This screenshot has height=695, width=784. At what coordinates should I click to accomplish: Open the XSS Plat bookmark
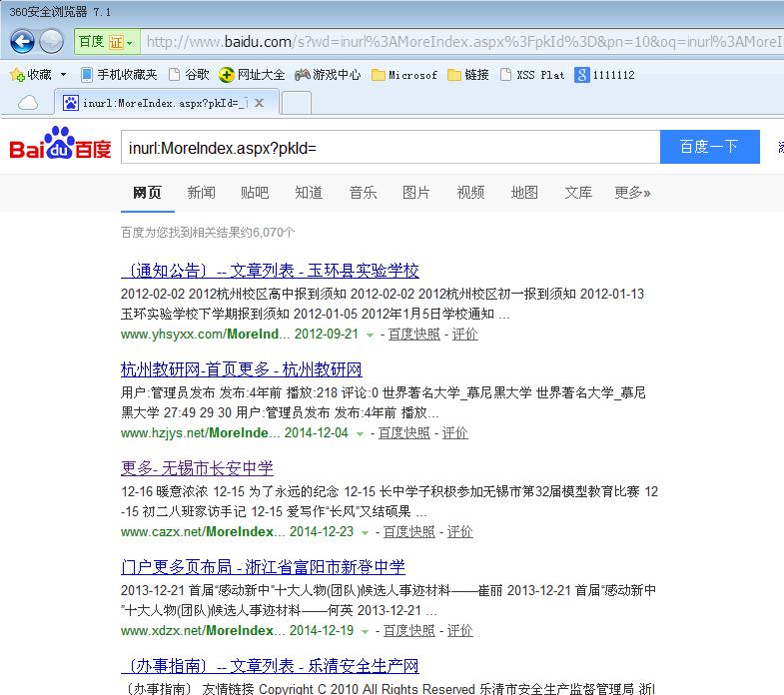click(532, 75)
